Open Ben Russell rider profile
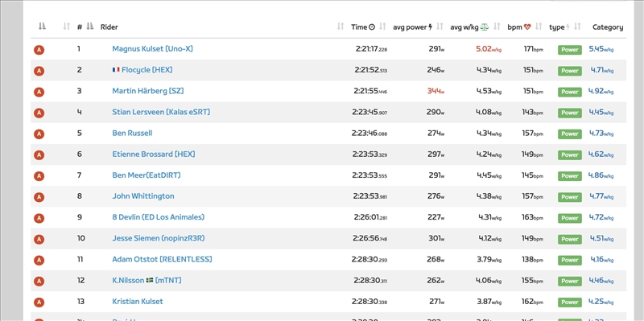This screenshot has width=644, height=321. [x=132, y=133]
